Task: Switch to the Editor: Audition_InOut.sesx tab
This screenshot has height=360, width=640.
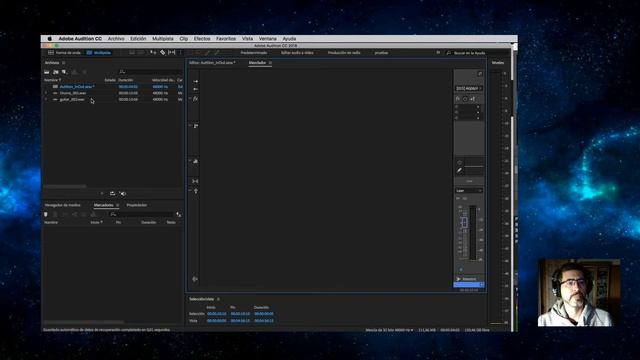Action: pyautogui.click(x=212, y=63)
